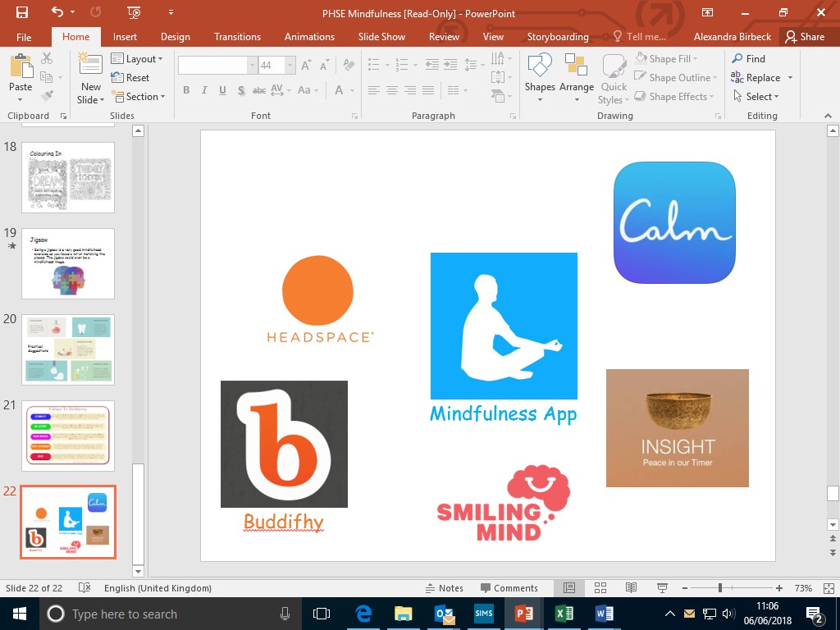Open SIMS from the taskbar
The image size is (840, 630).
[x=484, y=614]
